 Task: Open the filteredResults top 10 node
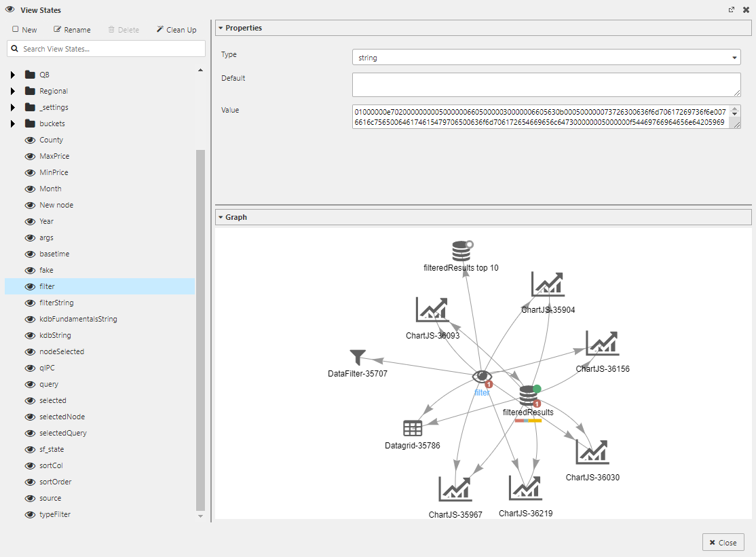point(461,250)
